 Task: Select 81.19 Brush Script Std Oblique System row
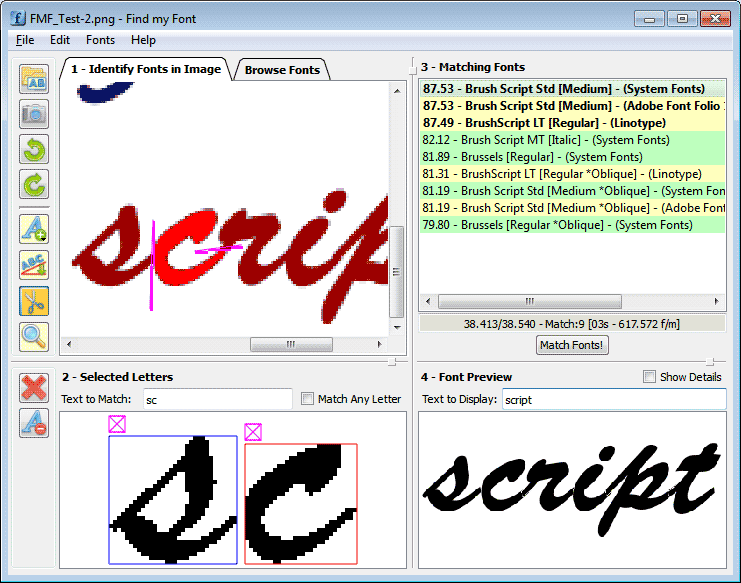(572, 191)
